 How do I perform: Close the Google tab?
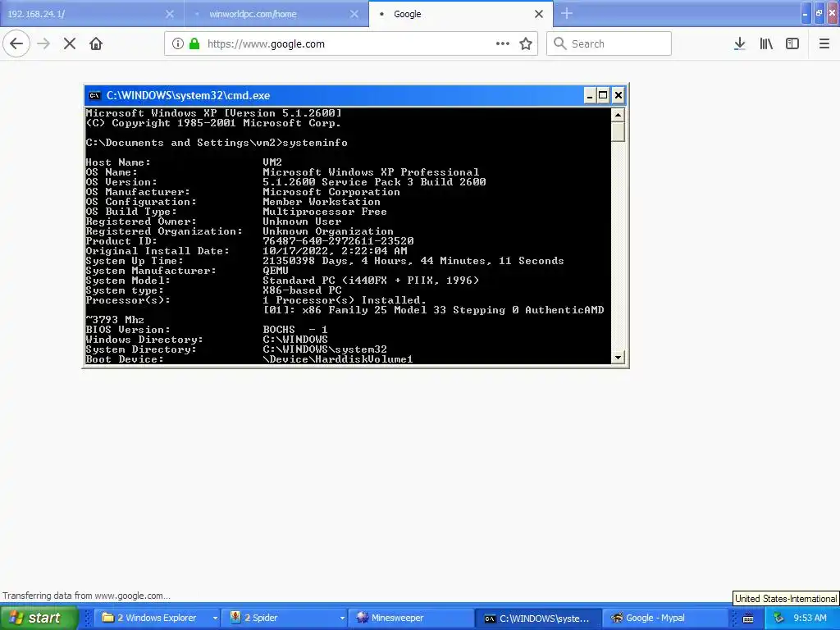click(539, 14)
